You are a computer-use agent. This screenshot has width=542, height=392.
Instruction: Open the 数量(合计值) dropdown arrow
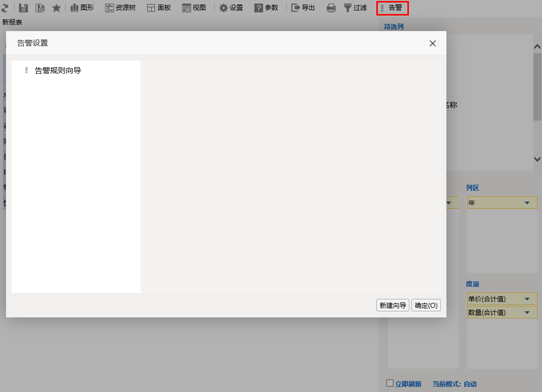coord(527,312)
